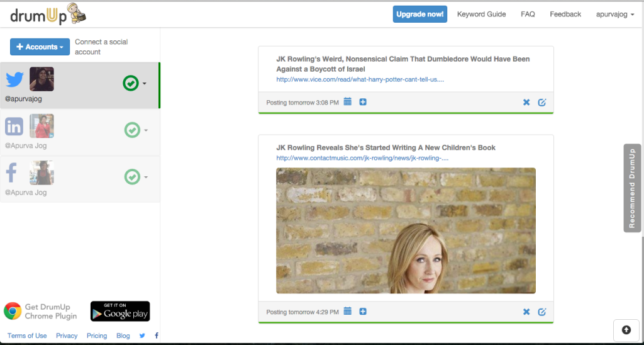
Task: Click the footer Twitter icon
Action: coord(142,336)
